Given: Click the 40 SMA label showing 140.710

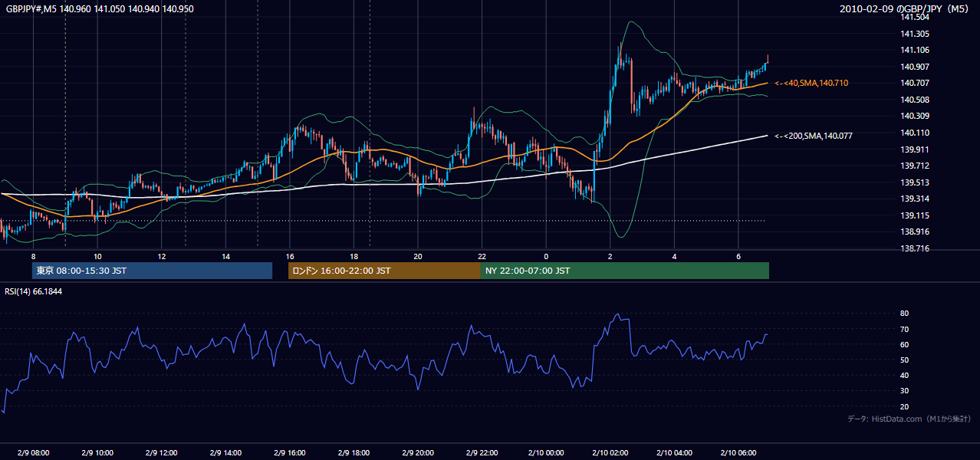Looking at the screenshot, I should click(811, 83).
